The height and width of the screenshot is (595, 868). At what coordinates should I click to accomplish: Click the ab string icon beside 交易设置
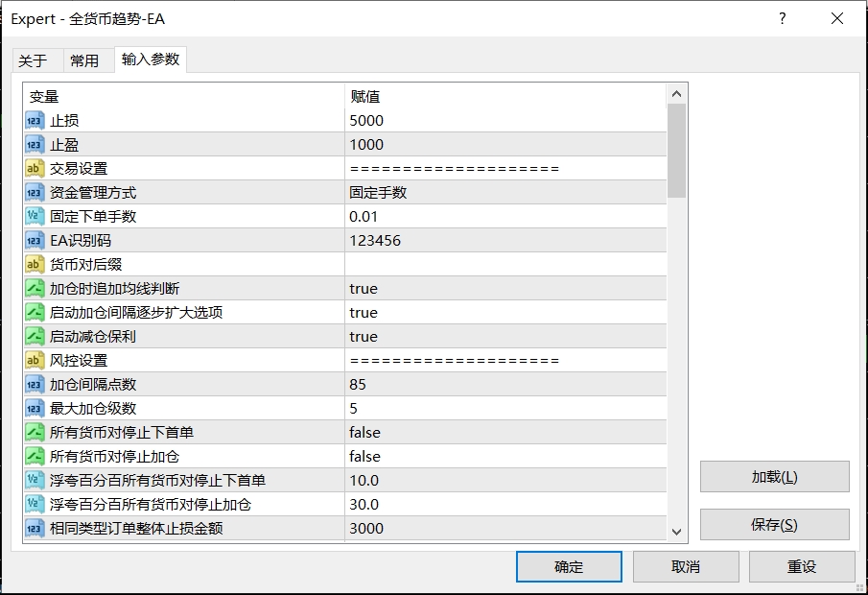tap(36, 168)
